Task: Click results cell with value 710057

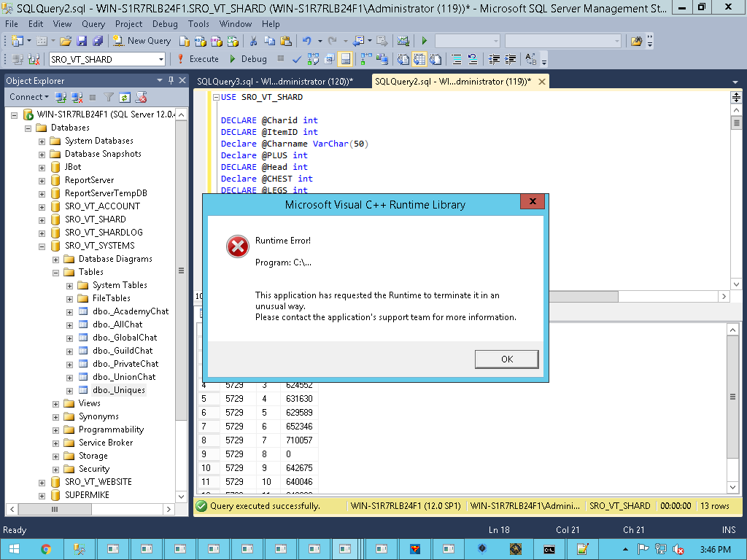Action: 299,440
